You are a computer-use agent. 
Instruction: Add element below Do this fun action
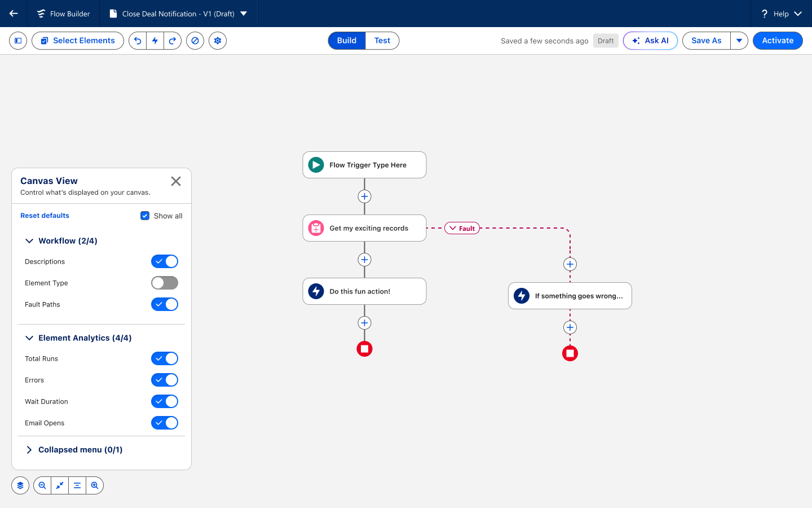(x=365, y=323)
